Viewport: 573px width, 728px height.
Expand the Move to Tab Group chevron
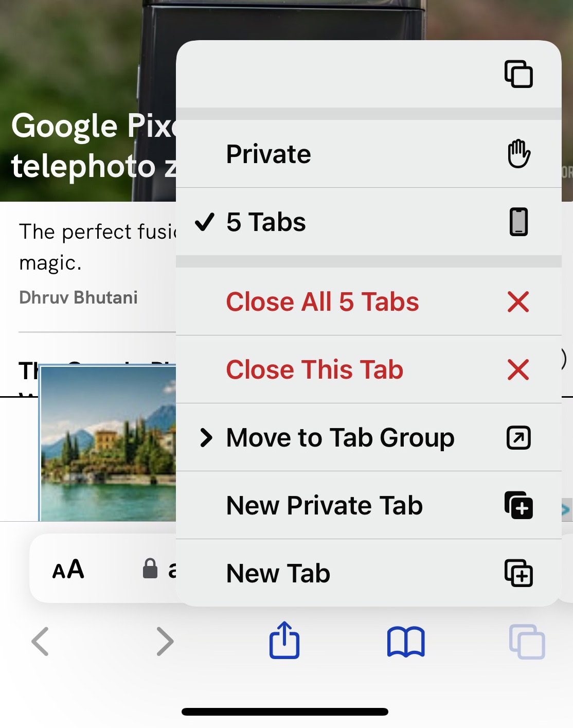(206, 438)
